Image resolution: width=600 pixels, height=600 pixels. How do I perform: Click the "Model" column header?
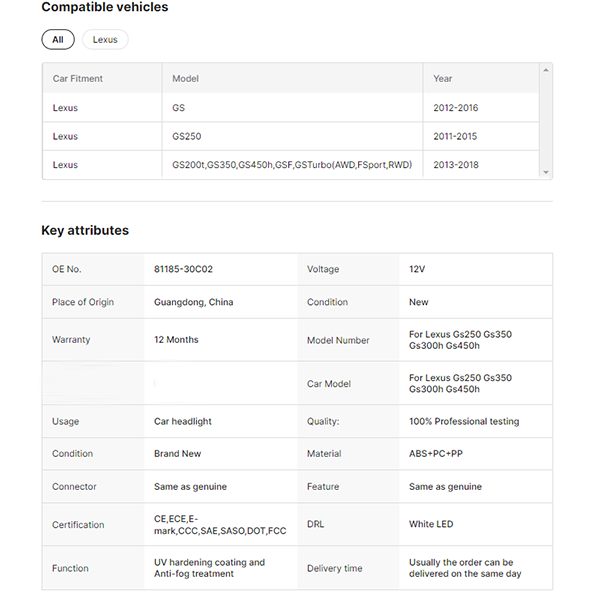(x=186, y=78)
